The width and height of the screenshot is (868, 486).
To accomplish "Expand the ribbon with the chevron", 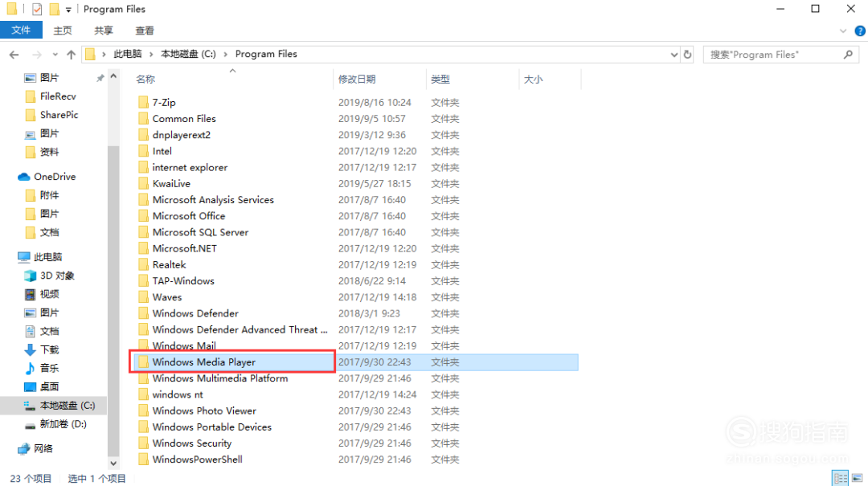I will coord(843,31).
